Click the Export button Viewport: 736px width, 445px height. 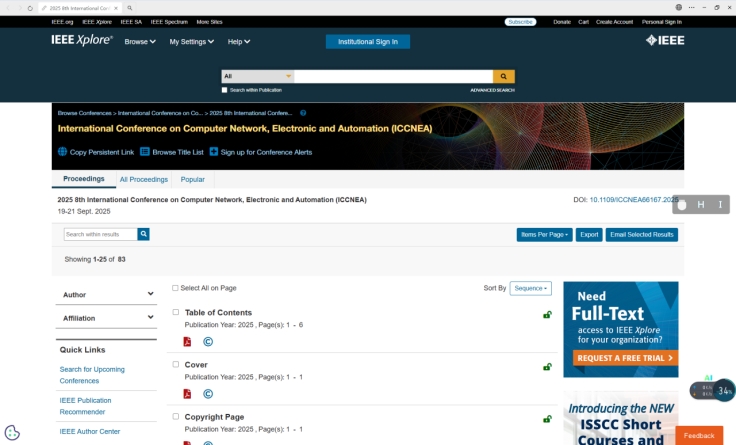(589, 235)
